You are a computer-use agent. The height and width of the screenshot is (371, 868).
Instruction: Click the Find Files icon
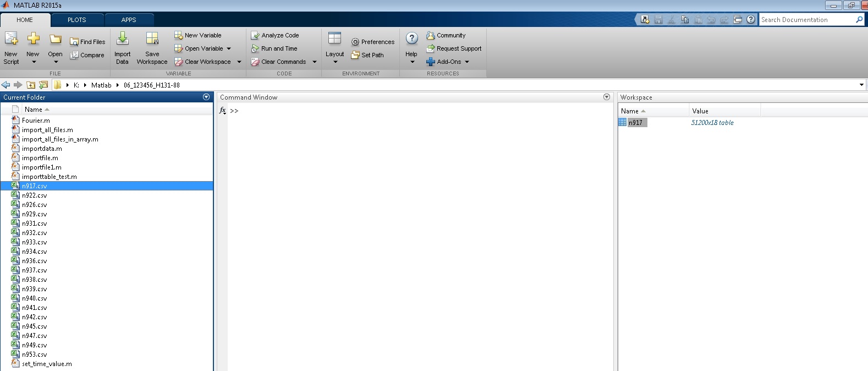[x=74, y=42]
